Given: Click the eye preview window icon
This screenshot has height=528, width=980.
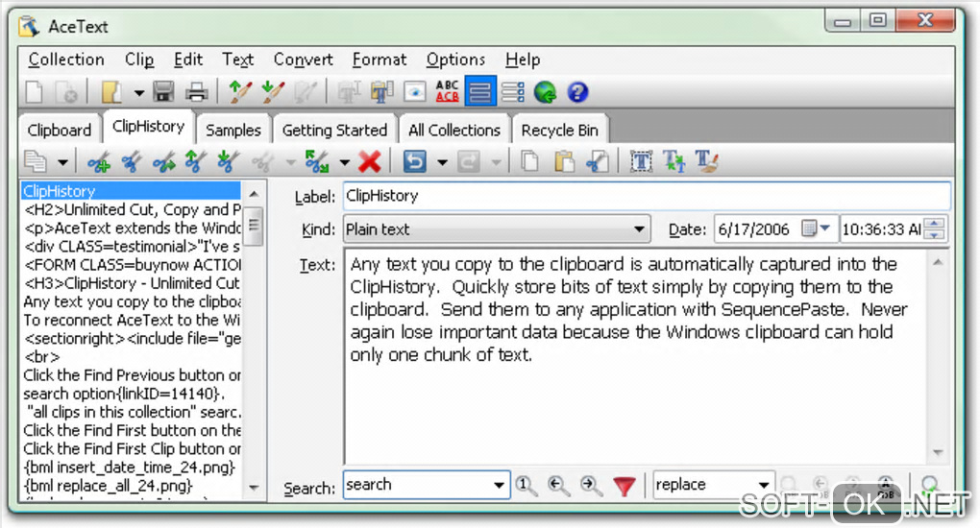Looking at the screenshot, I should point(414,92).
